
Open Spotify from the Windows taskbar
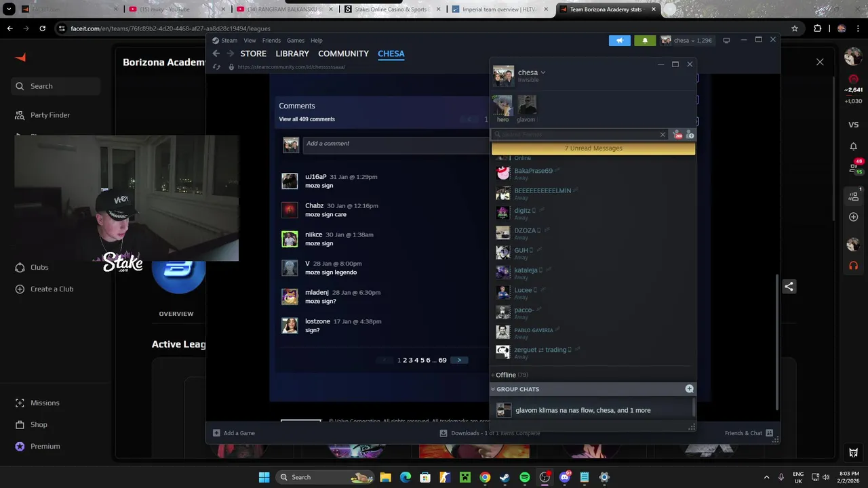525,477
